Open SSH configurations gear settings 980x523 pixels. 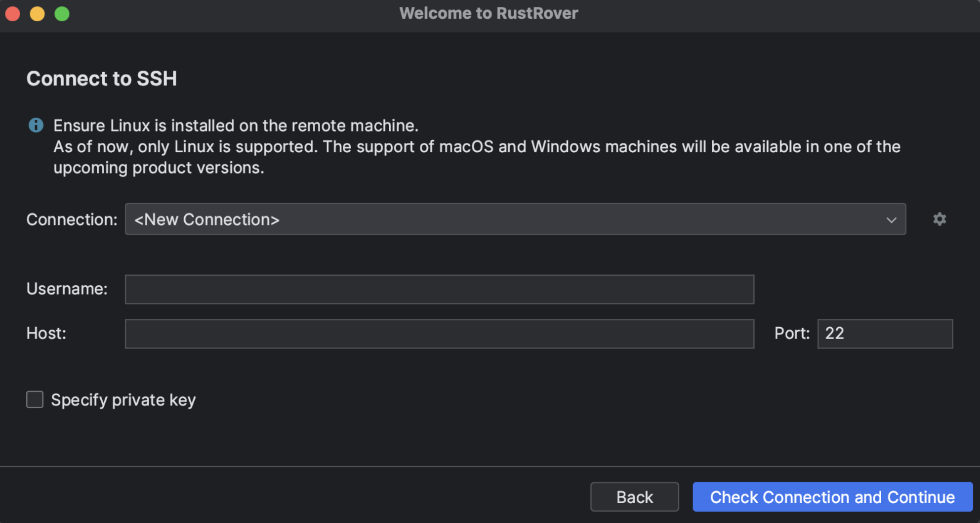coord(939,219)
